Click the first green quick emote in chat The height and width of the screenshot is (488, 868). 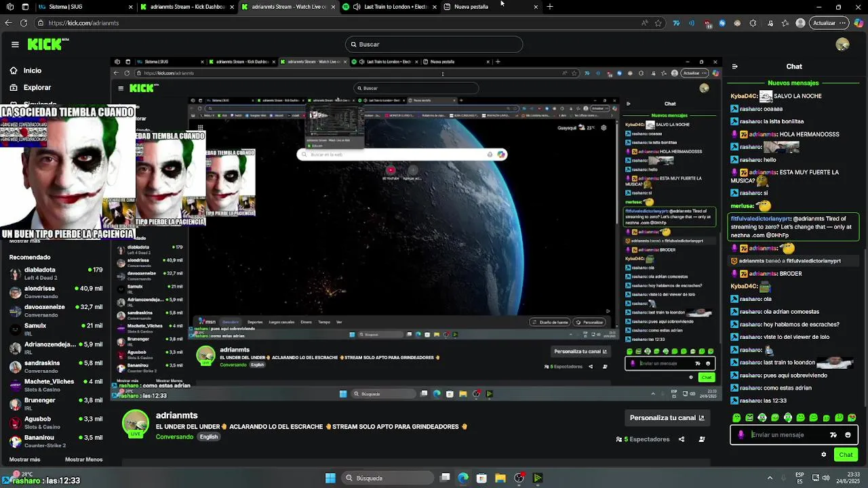[x=736, y=418]
